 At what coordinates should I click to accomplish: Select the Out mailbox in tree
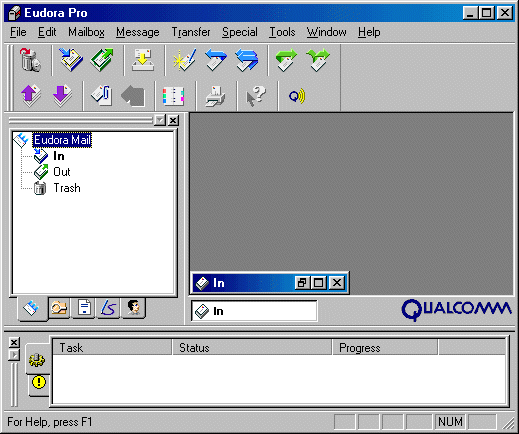point(62,172)
